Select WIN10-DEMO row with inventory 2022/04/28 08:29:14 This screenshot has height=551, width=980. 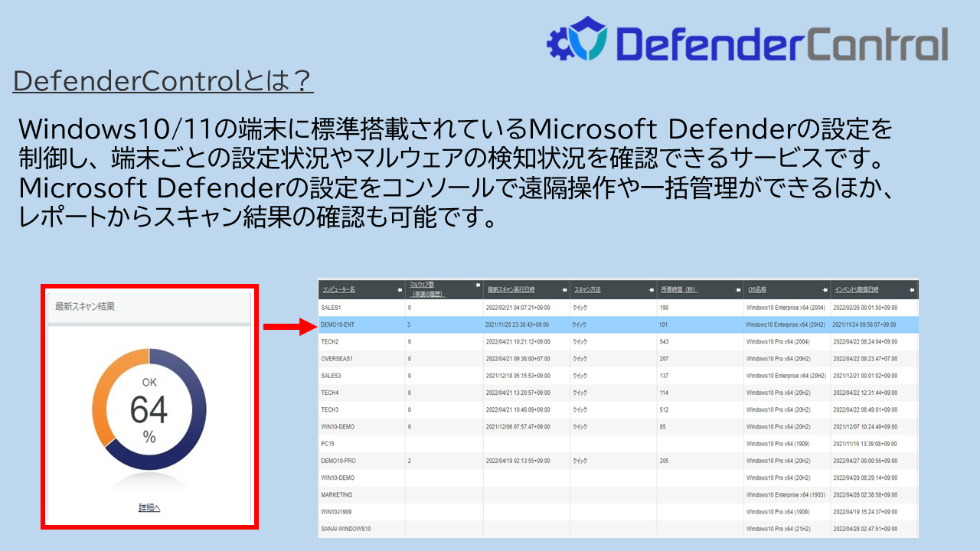click(x=618, y=478)
